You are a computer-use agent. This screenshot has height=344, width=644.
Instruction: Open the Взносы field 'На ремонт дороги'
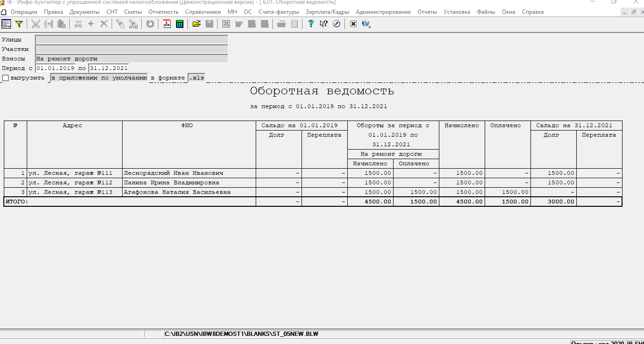click(x=131, y=59)
